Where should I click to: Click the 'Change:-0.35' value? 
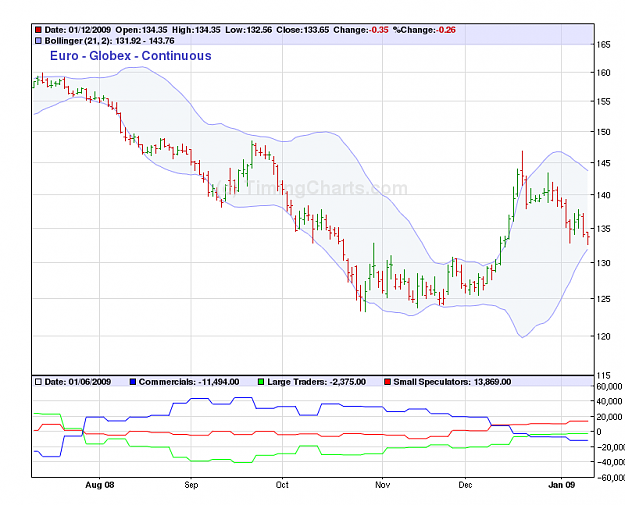click(x=361, y=30)
